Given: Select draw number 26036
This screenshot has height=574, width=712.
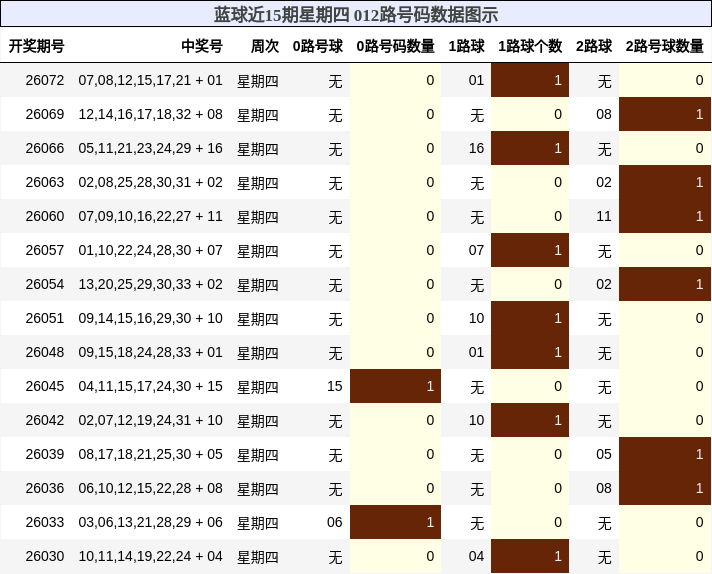Looking at the screenshot, I should [x=45, y=489].
